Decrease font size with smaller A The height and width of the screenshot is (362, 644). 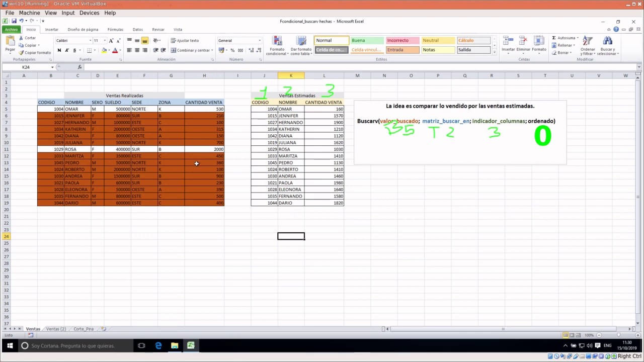pos(118,41)
